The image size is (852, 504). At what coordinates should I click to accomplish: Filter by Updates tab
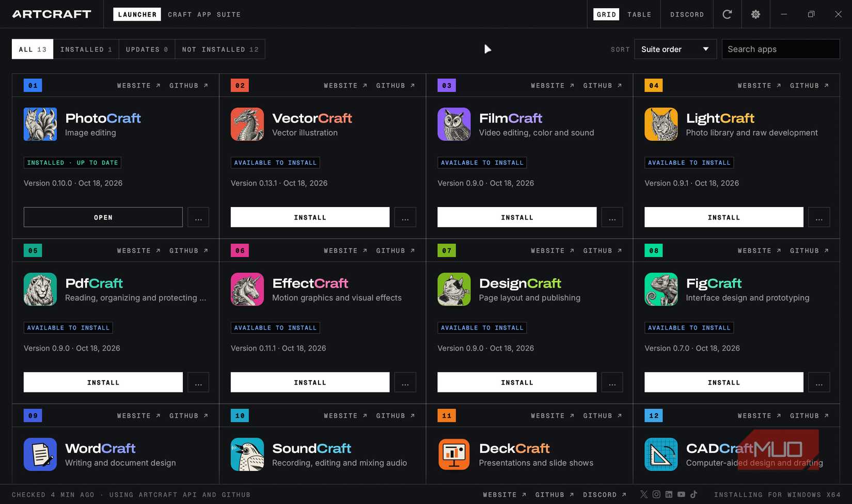[x=147, y=49]
